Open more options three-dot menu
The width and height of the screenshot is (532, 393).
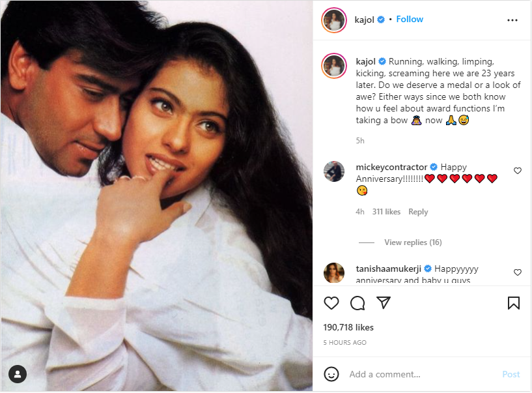[x=512, y=20]
